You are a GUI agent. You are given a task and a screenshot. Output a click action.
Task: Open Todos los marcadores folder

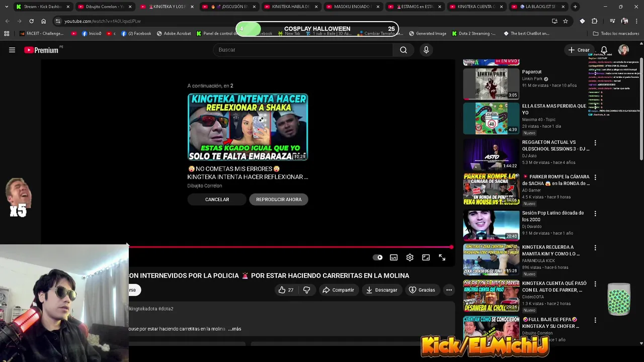point(616,34)
